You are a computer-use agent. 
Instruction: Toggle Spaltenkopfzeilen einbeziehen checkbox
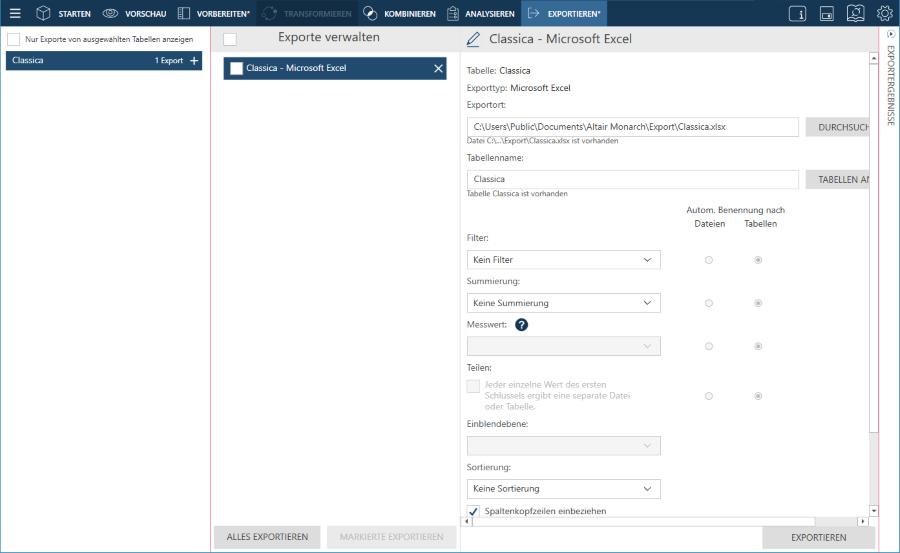coord(474,511)
